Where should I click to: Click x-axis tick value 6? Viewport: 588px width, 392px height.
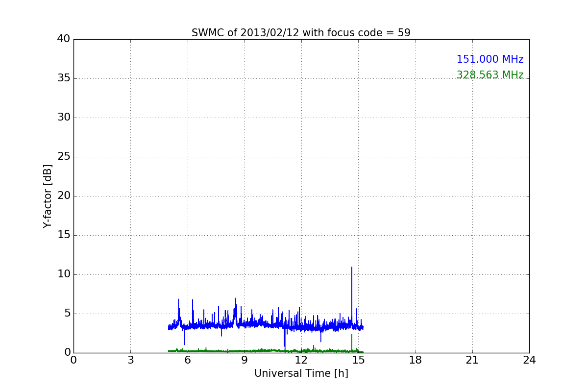187,360
